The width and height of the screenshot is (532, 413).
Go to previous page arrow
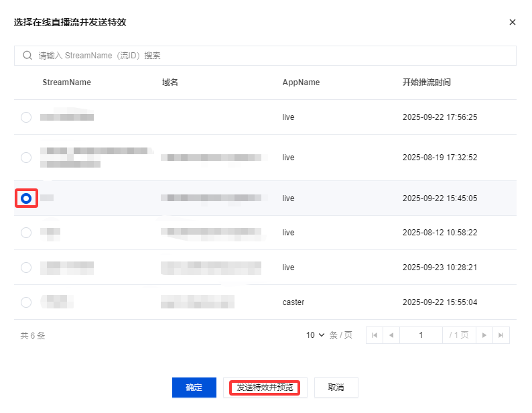(391, 335)
